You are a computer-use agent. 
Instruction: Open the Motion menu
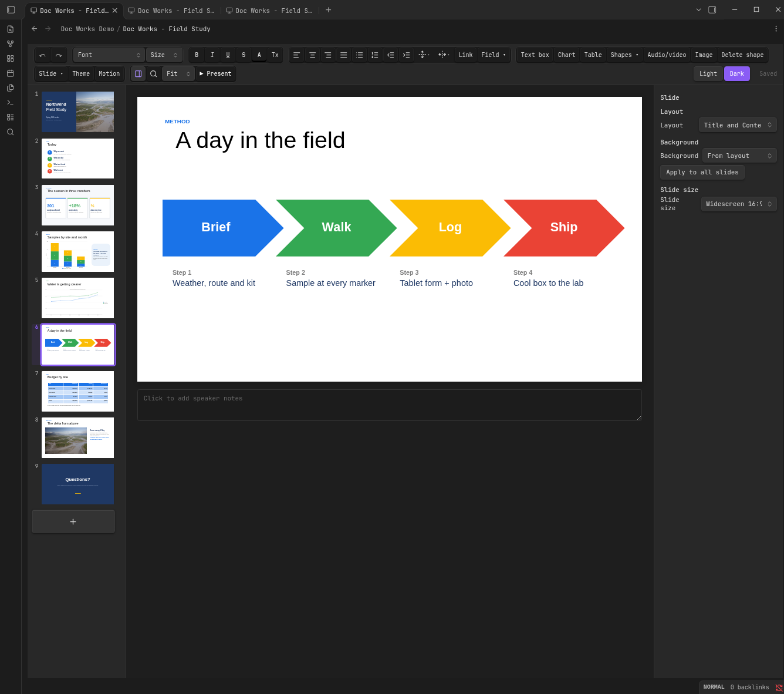click(x=109, y=74)
